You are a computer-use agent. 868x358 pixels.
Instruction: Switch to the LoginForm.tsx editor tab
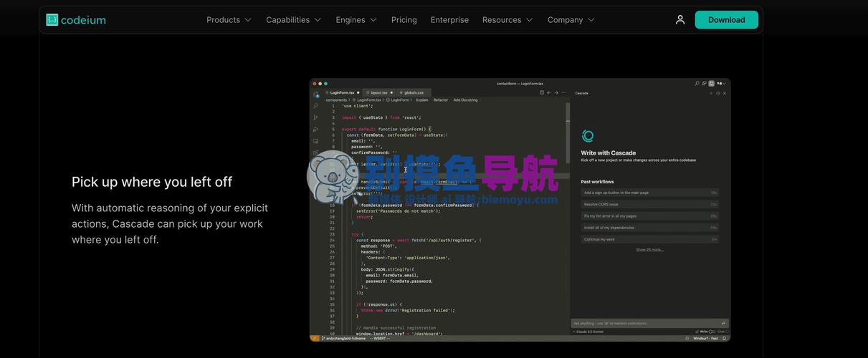point(342,92)
